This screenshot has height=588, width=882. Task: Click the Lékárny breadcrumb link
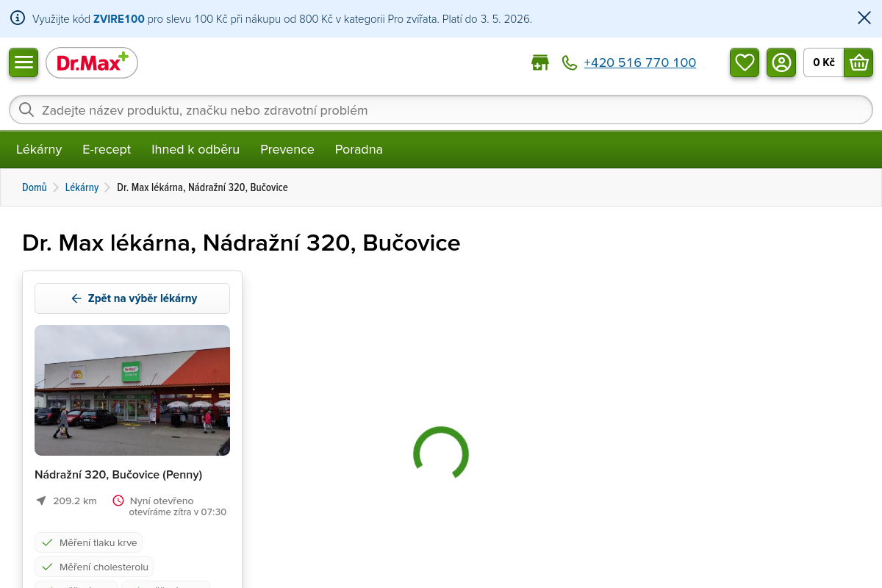click(82, 187)
